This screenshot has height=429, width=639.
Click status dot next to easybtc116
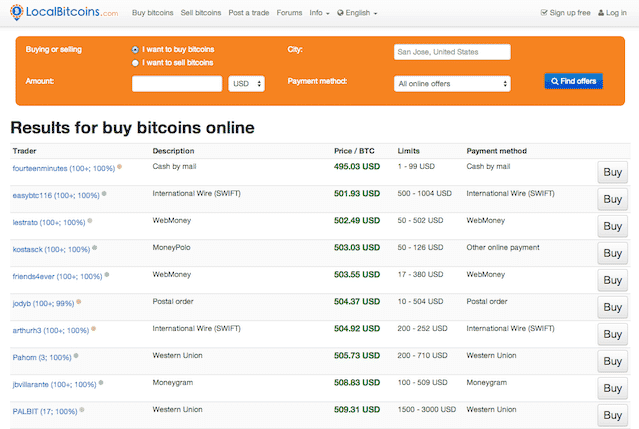pos(104,194)
